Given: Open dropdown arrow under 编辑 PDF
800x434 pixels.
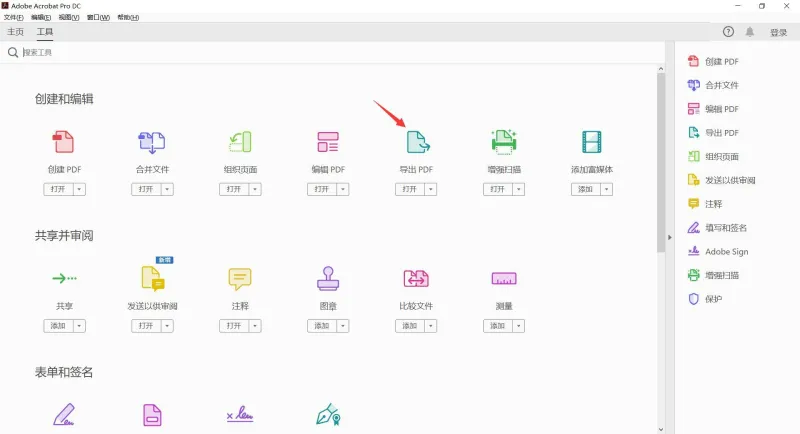Looking at the screenshot, I should (343, 189).
